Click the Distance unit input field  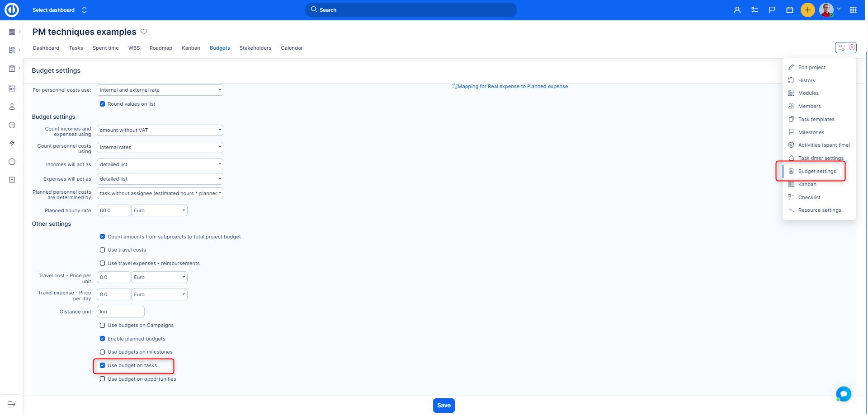click(120, 312)
